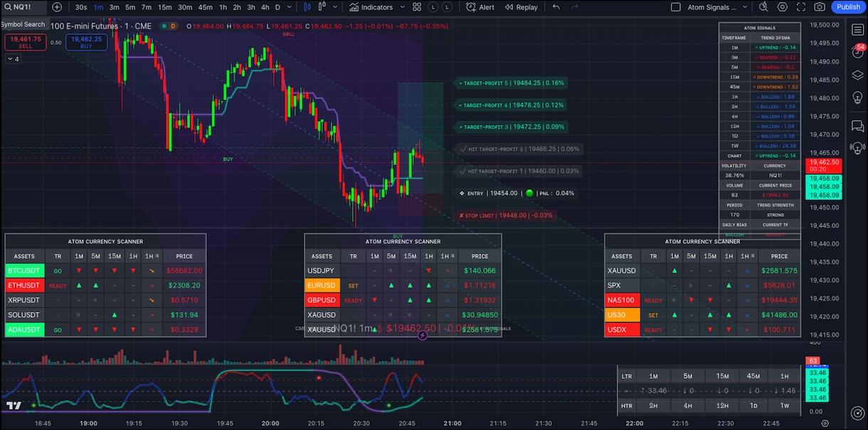Open chart settings hexagon icon
This screenshot has width=868, height=430.
pyautogui.click(x=783, y=7)
